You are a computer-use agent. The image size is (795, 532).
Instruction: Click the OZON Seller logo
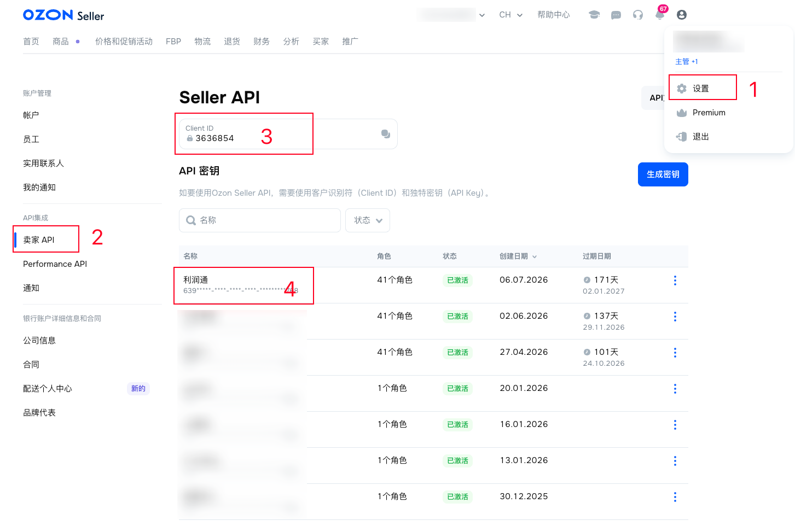[x=63, y=15]
